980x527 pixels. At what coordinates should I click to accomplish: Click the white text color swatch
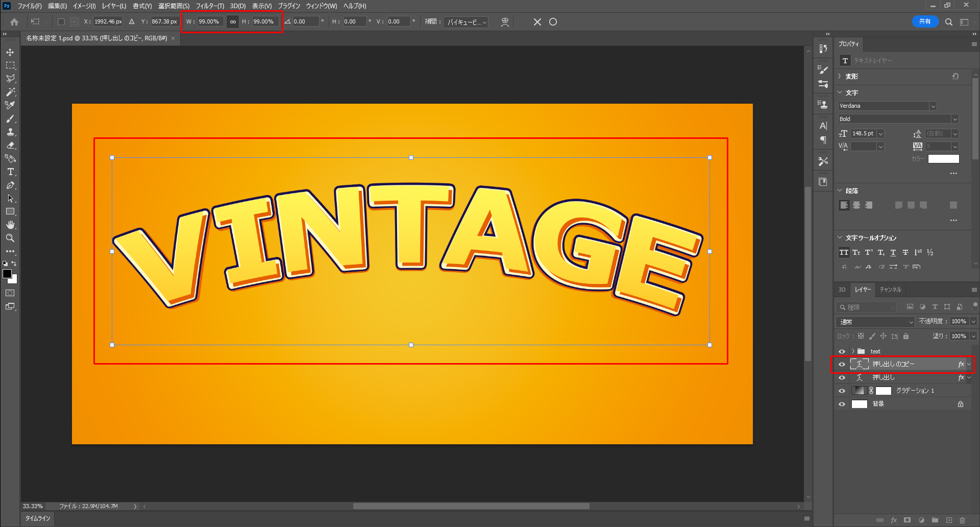tap(943, 159)
